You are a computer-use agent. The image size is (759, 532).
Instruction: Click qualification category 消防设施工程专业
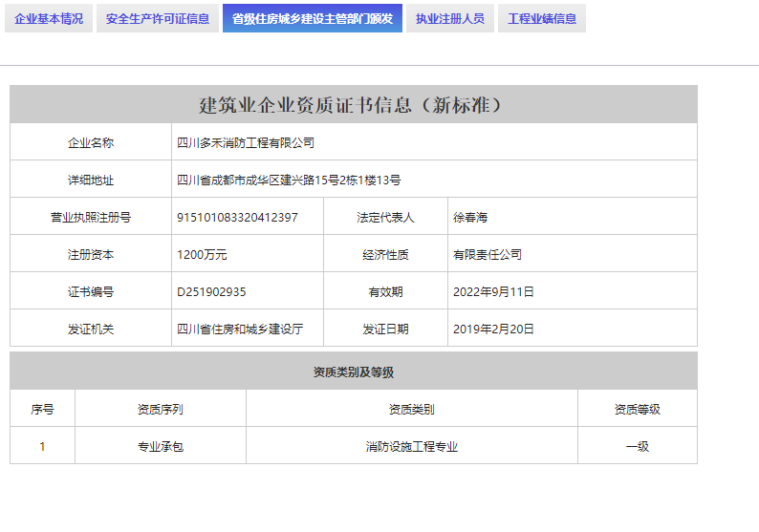click(412, 446)
